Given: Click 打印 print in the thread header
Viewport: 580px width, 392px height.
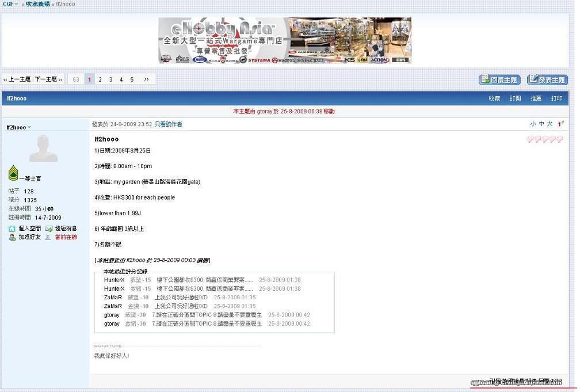Looking at the screenshot, I should click(x=556, y=98).
